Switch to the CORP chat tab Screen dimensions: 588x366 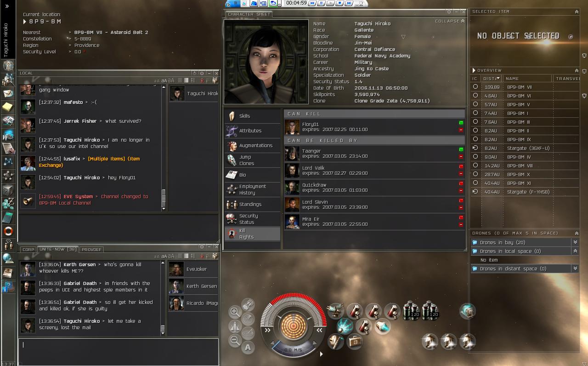pos(28,250)
